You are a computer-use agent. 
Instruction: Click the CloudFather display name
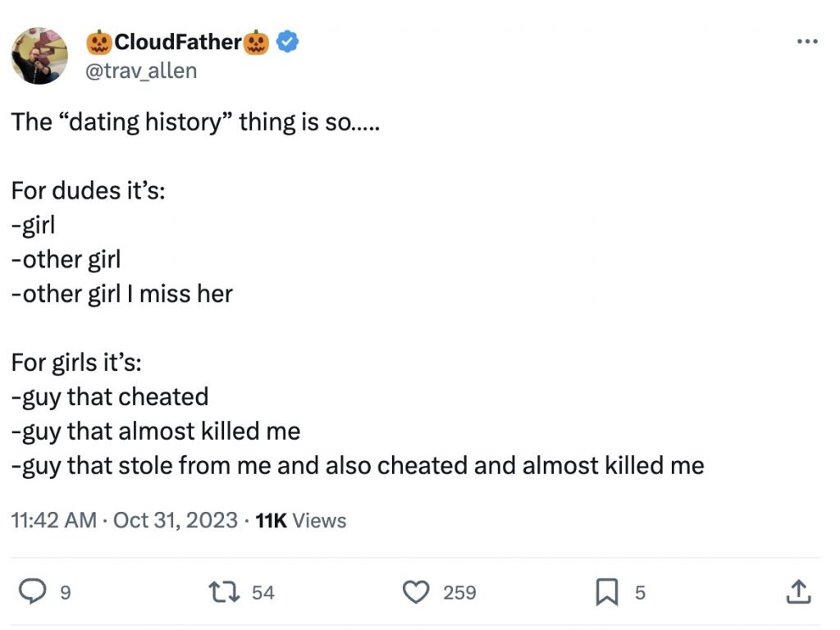178,42
